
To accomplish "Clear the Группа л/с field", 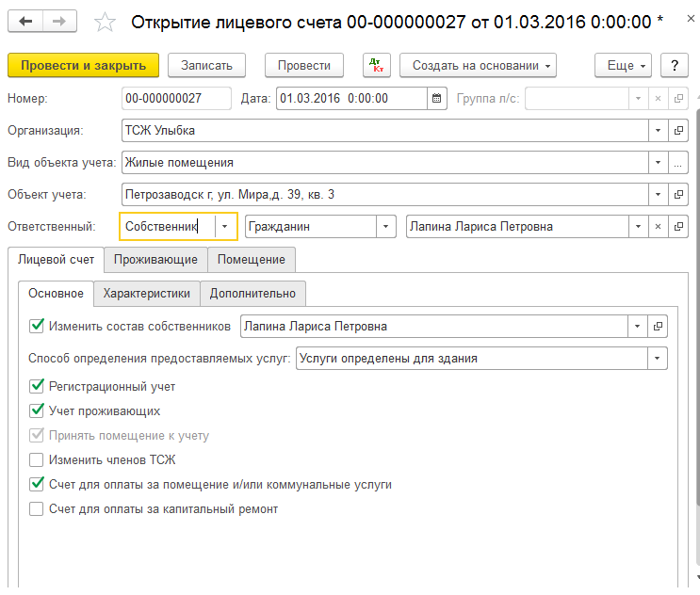I will pyautogui.click(x=658, y=98).
